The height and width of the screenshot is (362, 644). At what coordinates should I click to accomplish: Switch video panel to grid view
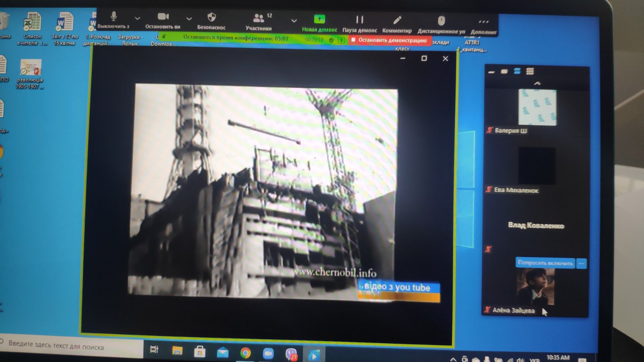[530, 71]
